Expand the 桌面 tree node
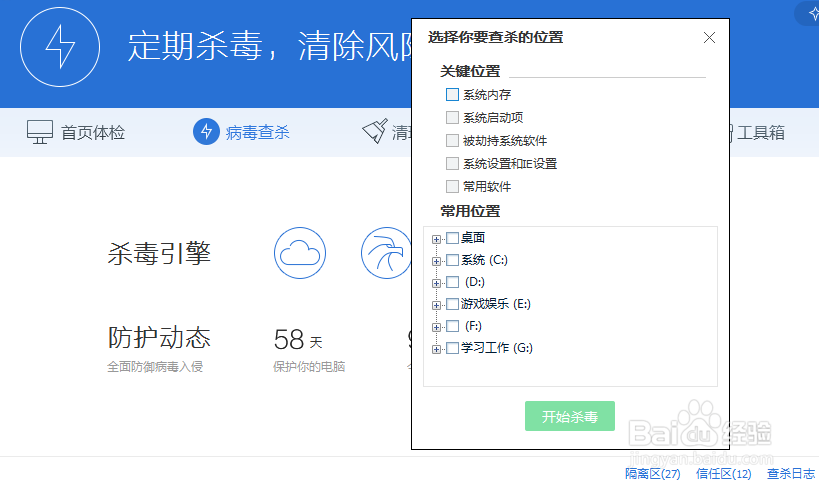 [436, 239]
